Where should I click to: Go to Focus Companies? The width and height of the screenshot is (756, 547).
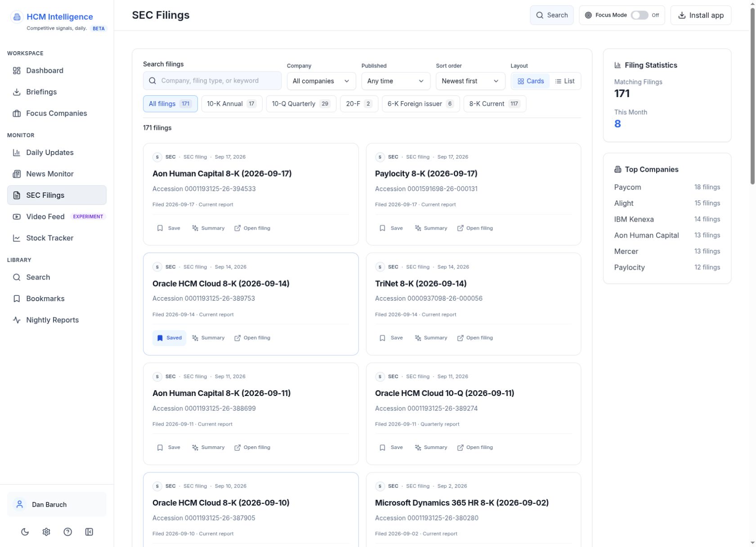tap(57, 113)
